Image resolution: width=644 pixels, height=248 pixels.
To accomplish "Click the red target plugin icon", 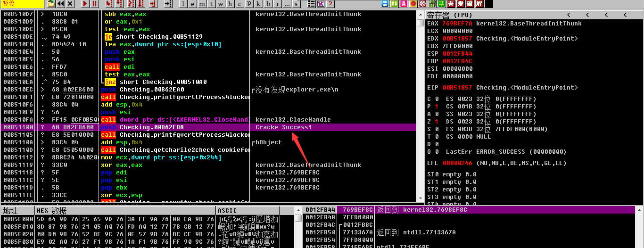I will [x=422, y=4].
